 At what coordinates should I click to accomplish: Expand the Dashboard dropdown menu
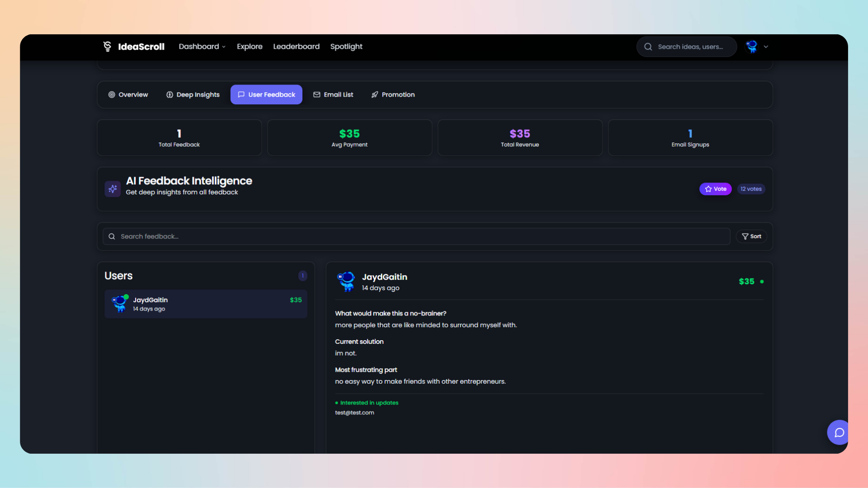(202, 47)
